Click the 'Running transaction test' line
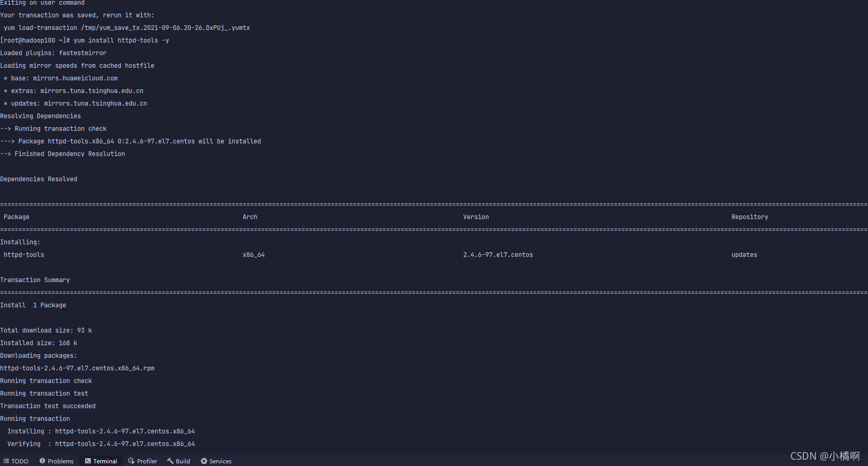The height and width of the screenshot is (466, 868). (44, 393)
